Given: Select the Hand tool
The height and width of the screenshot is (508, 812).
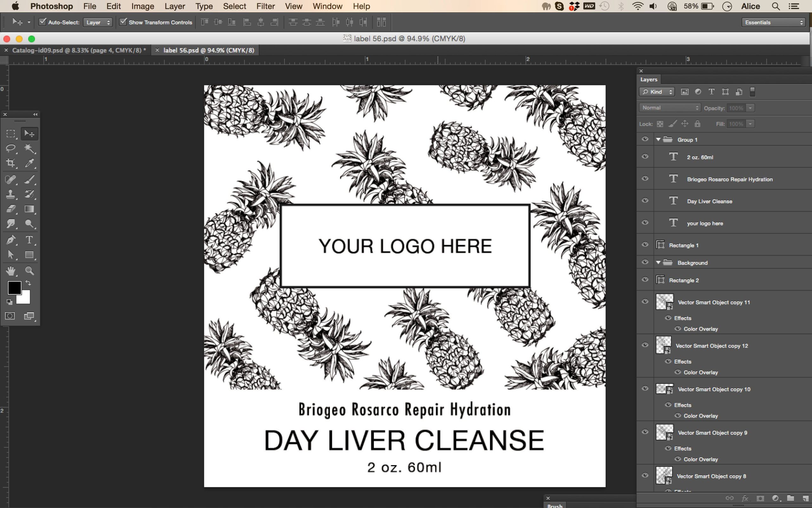Looking at the screenshot, I should point(11,271).
